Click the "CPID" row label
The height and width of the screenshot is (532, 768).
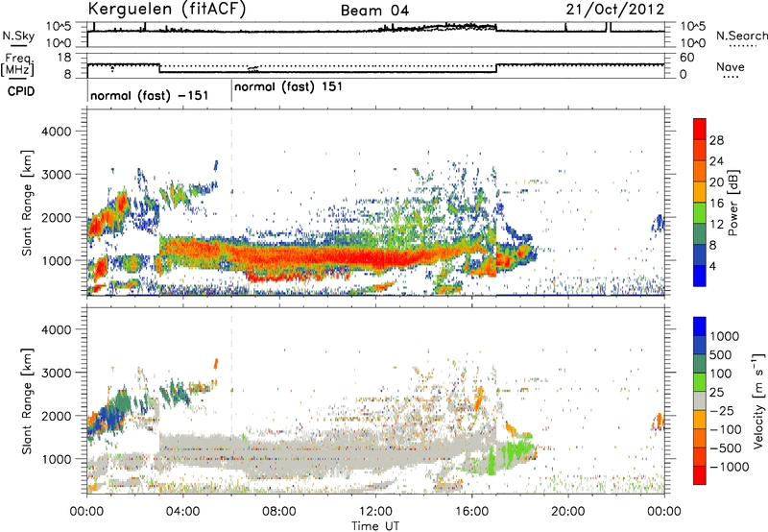pyautogui.click(x=21, y=91)
